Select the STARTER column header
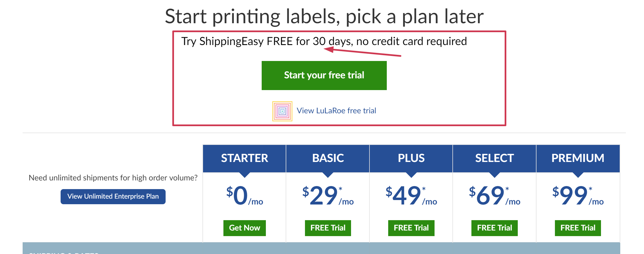This screenshot has height=254, width=644. (244, 158)
